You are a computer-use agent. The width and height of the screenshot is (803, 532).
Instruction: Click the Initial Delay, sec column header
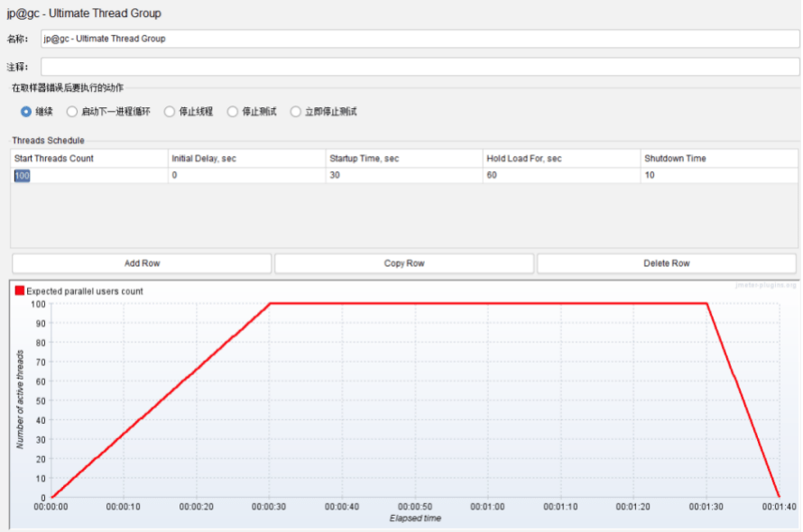[247, 158]
